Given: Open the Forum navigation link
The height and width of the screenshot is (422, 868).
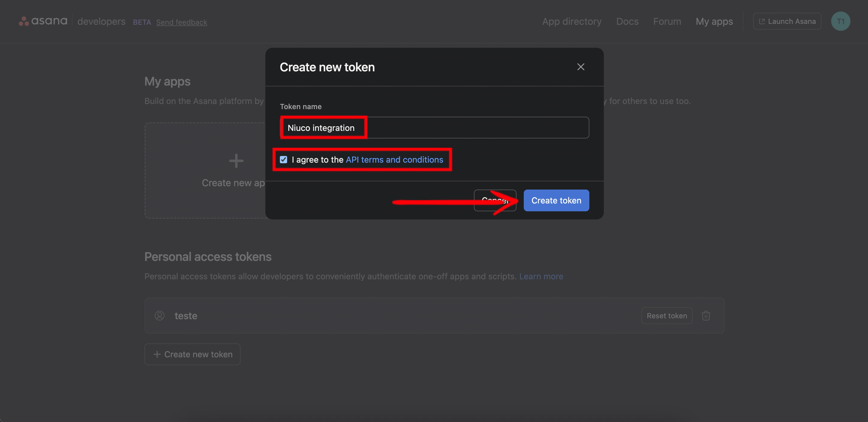Looking at the screenshot, I should click(667, 21).
